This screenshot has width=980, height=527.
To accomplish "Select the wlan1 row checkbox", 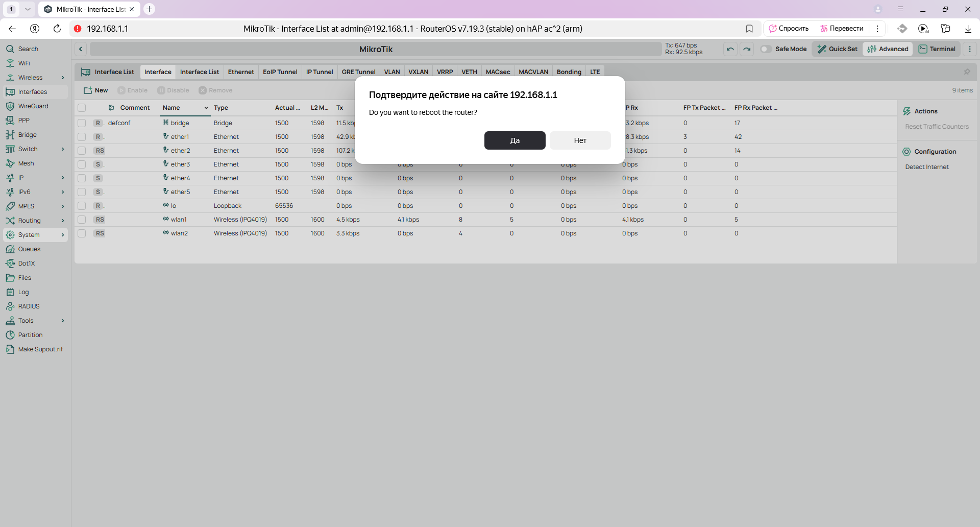I will pyautogui.click(x=82, y=220).
